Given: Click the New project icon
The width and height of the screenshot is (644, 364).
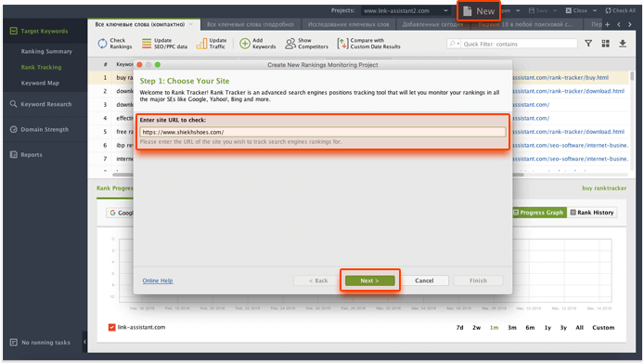Looking at the screenshot, I should pos(467,11).
